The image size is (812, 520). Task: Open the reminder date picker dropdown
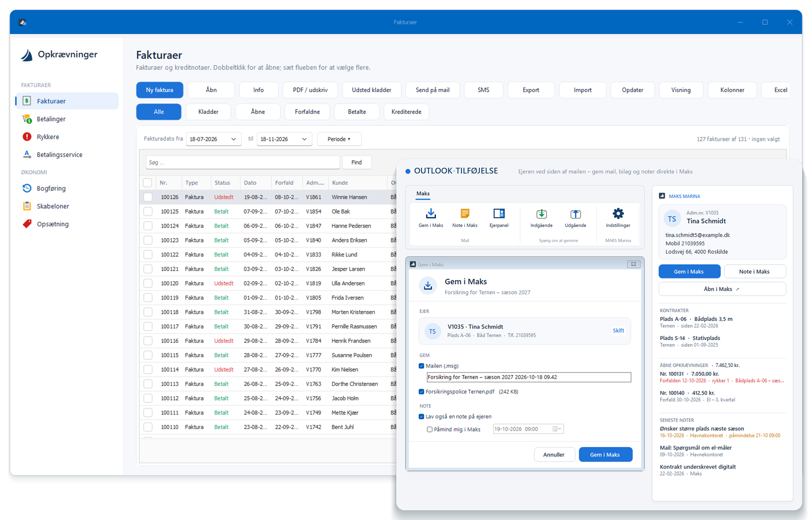[557, 429]
